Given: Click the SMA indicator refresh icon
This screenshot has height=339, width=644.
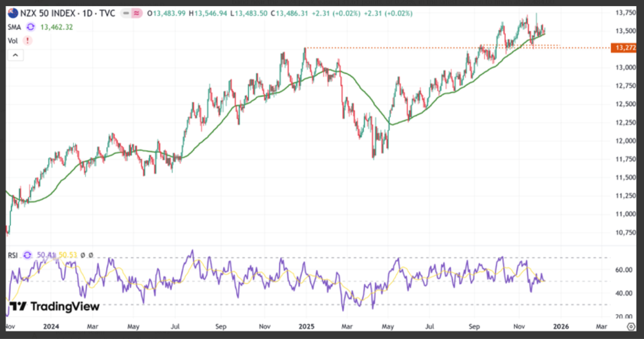Looking at the screenshot, I should pos(31,27).
